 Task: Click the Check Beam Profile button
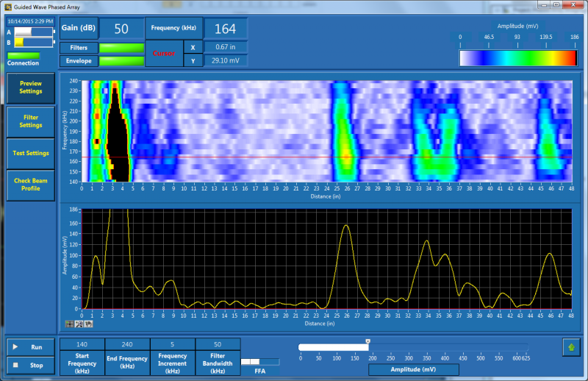[x=30, y=184]
